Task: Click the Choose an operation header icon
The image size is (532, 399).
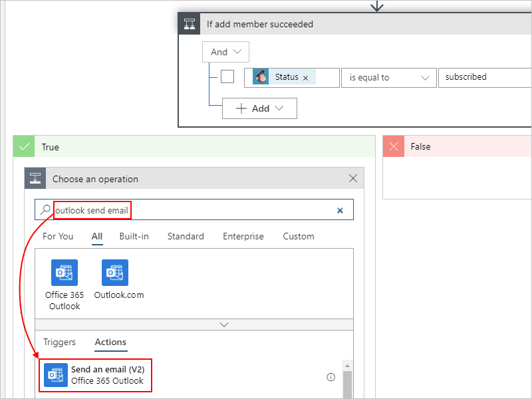Action: pyautogui.click(x=35, y=178)
